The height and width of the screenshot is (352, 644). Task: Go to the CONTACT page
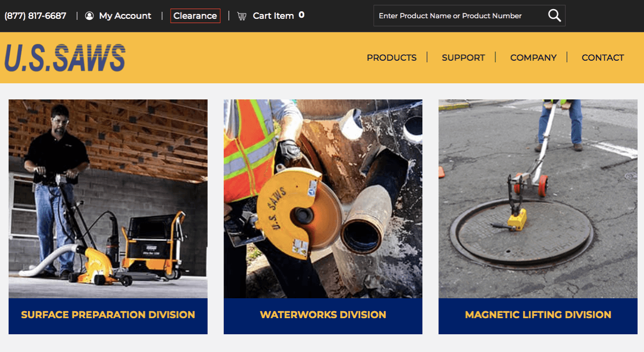coord(603,58)
